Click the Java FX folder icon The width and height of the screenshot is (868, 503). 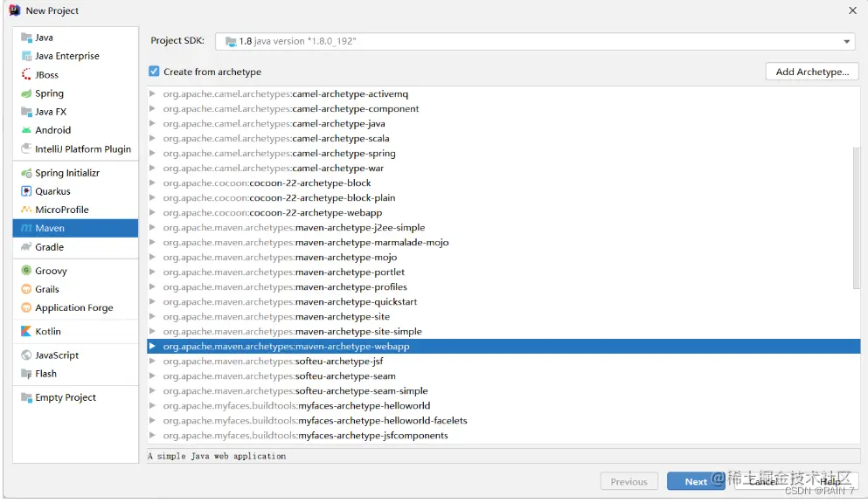click(26, 112)
